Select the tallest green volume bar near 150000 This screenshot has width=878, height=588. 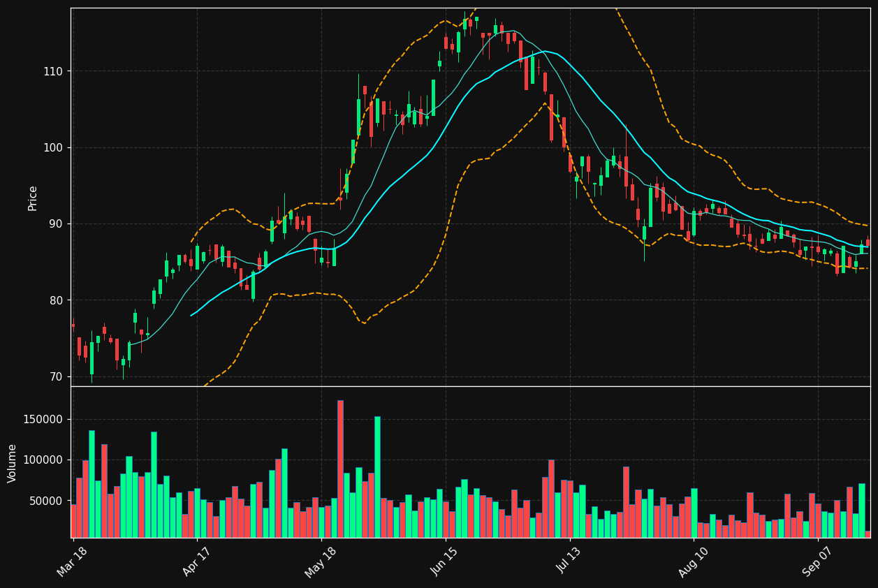[x=377, y=477]
